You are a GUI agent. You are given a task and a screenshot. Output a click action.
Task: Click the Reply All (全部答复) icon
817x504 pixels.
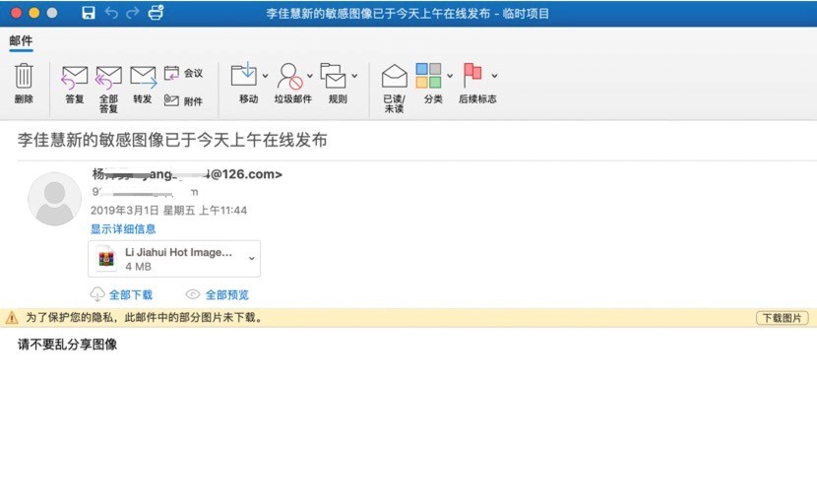(108, 78)
